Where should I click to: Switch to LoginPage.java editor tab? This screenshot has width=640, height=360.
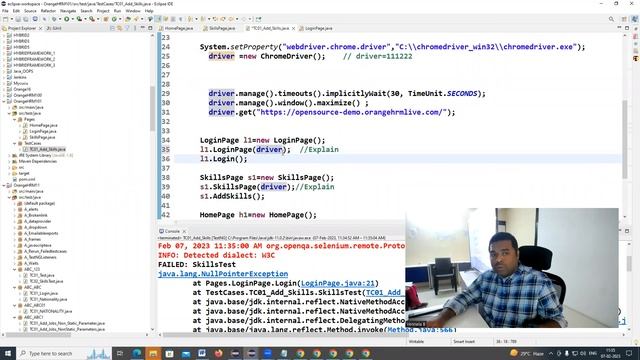(x=316, y=28)
